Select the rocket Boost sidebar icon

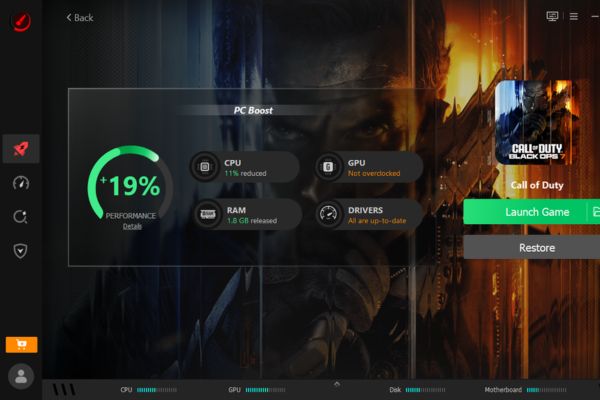[21, 149]
